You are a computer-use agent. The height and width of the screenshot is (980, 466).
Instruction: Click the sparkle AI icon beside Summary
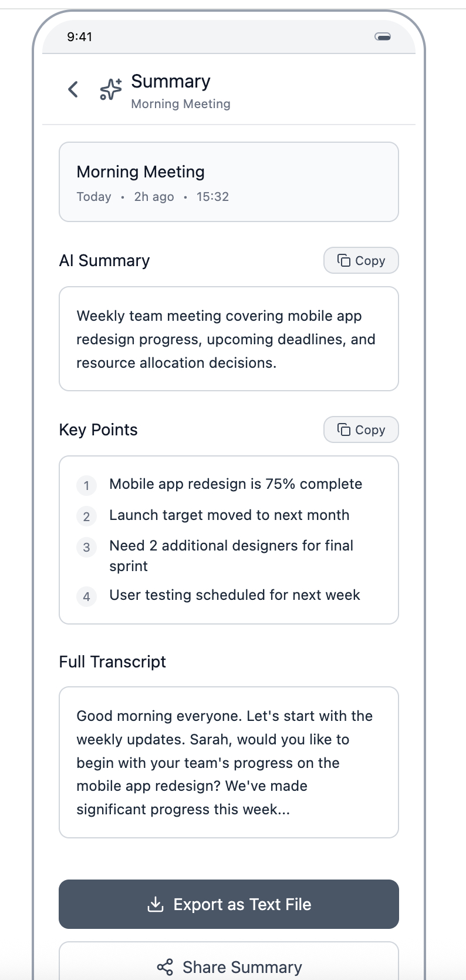(111, 89)
